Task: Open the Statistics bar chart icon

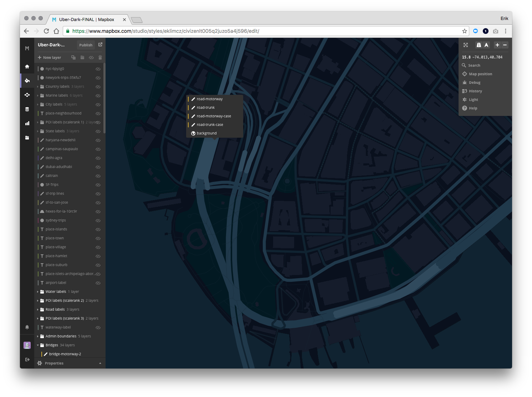Action: click(x=27, y=123)
